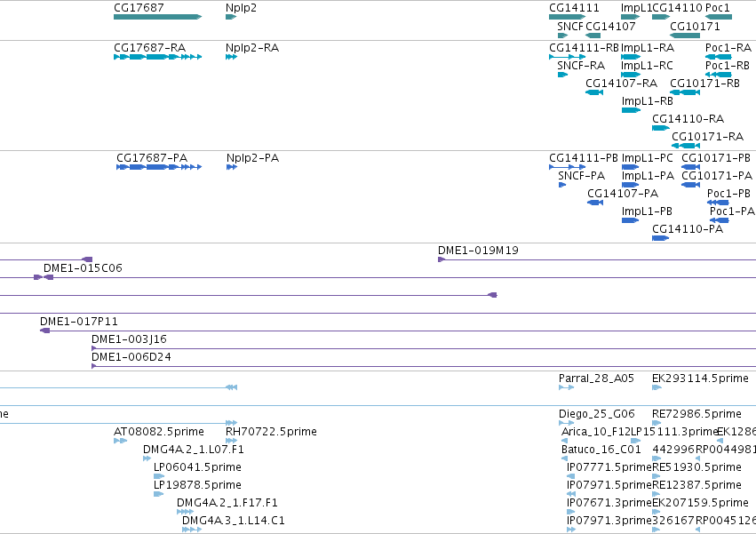The image size is (756, 534).
Task: Select the Poc1-RA transcript
Action: click(719, 57)
